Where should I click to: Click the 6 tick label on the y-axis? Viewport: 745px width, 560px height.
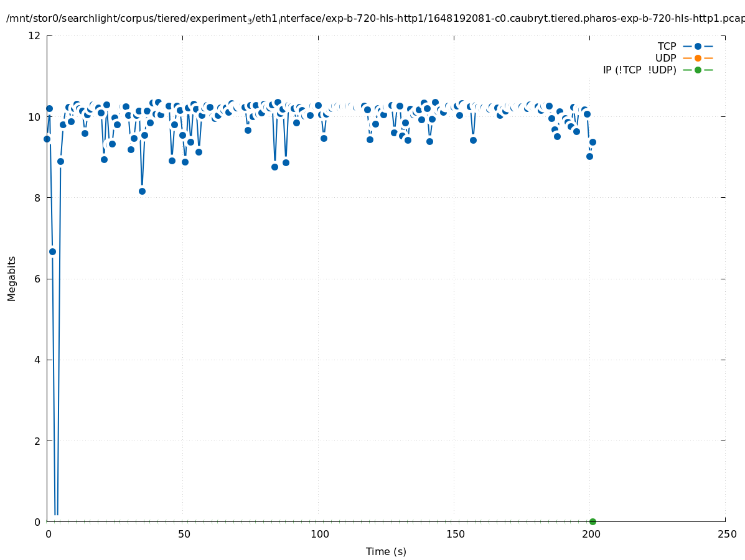click(x=37, y=279)
